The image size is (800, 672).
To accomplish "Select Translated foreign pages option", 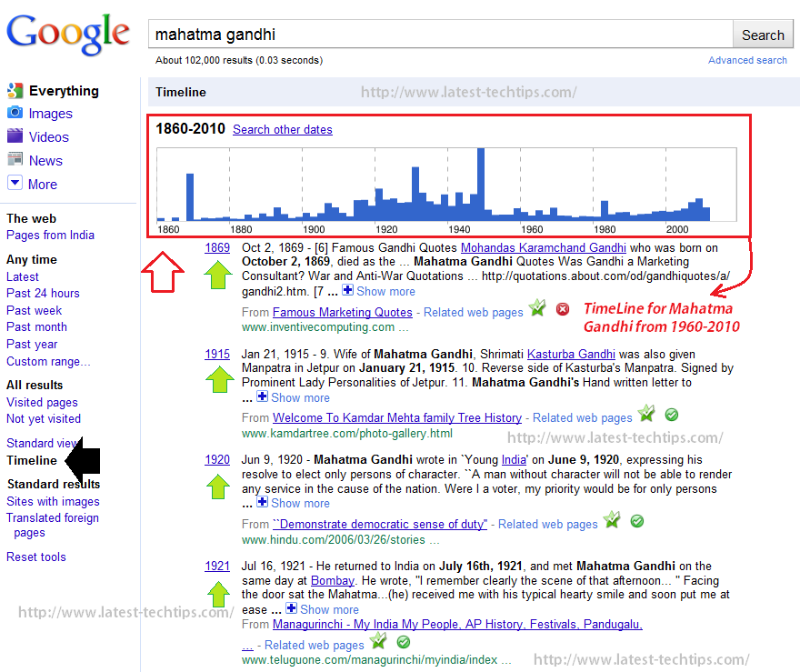I will 53,525.
